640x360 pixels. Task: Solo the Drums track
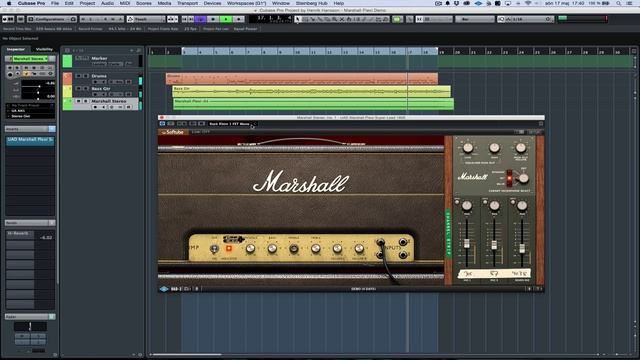(86, 76)
